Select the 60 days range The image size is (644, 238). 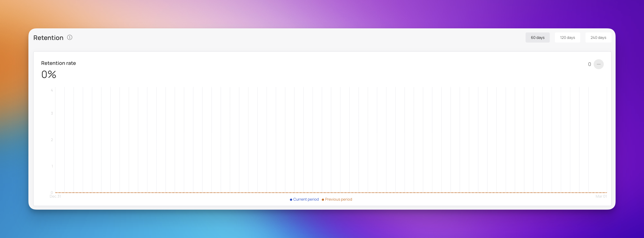tap(537, 38)
